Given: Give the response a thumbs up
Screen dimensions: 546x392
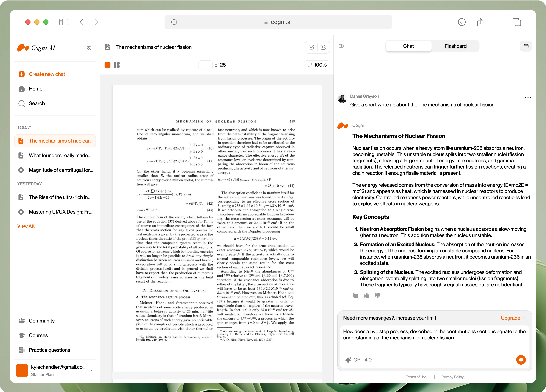Looking at the screenshot, I should point(367,296).
